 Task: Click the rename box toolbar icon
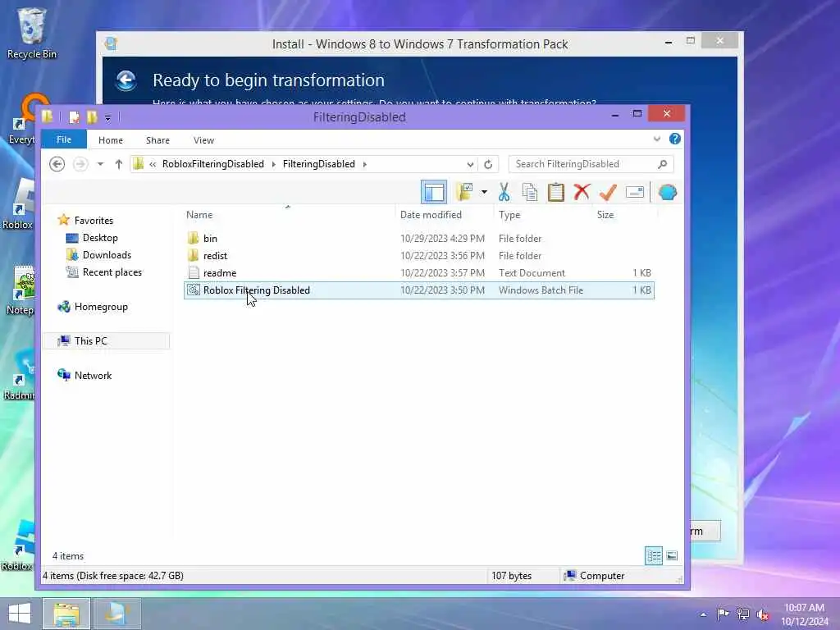tap(635, 192)
